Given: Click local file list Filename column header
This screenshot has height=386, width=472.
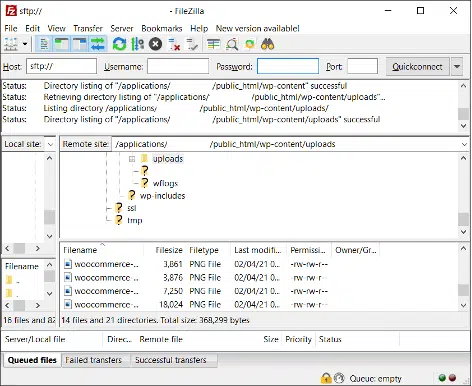Looking at the screenshot, I should click(22, 266).
